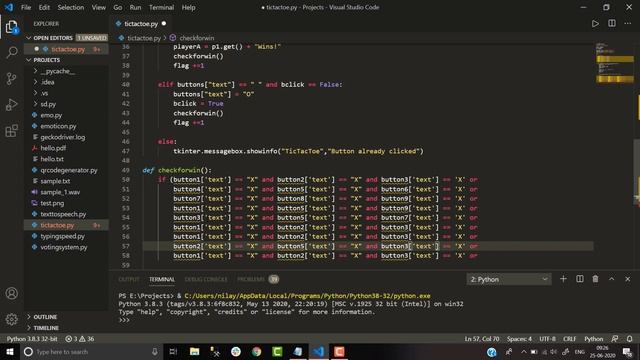
Task: Open the notifications bell in status bar
Action: click(x=630, y=339)
